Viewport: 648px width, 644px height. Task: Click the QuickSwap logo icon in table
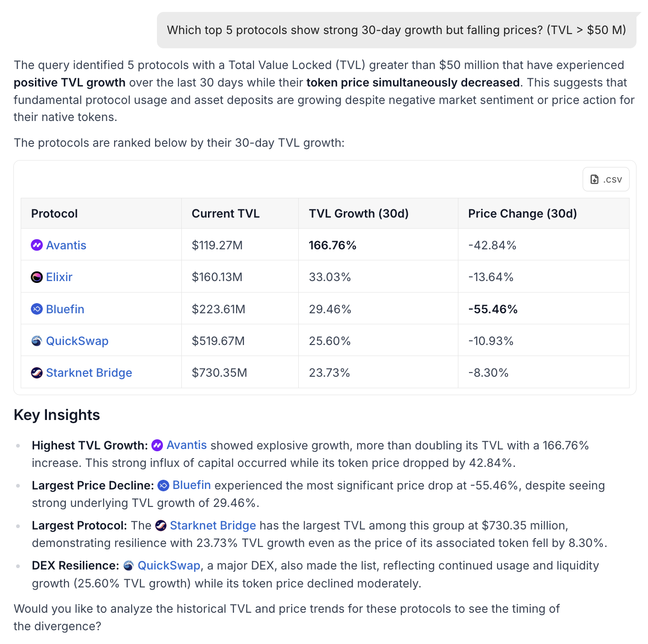click(37, 341)
